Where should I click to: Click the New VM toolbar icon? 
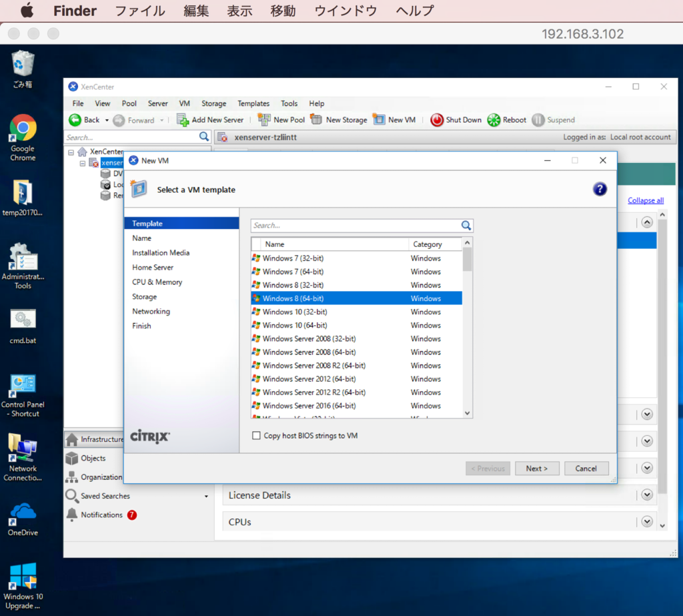379,119
